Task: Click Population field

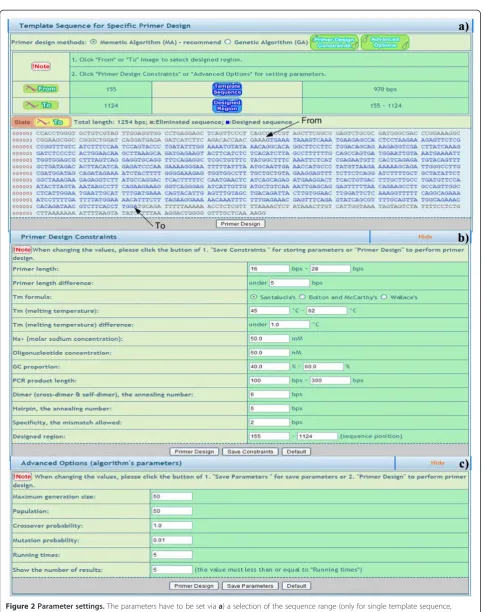Action: (172, 511)
